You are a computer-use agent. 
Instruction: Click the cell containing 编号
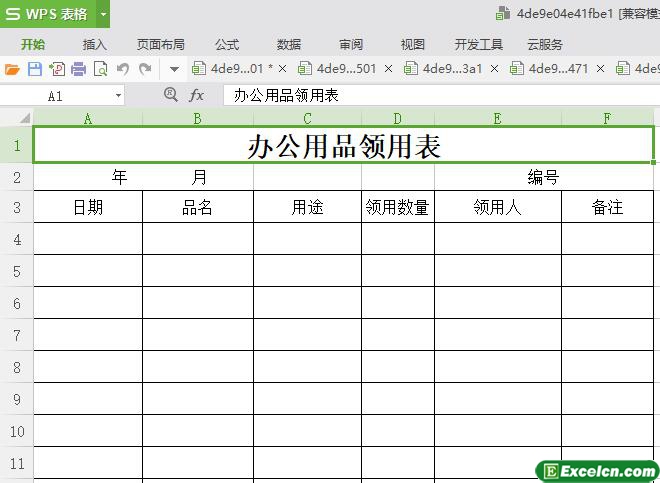[x=544, y=177]
